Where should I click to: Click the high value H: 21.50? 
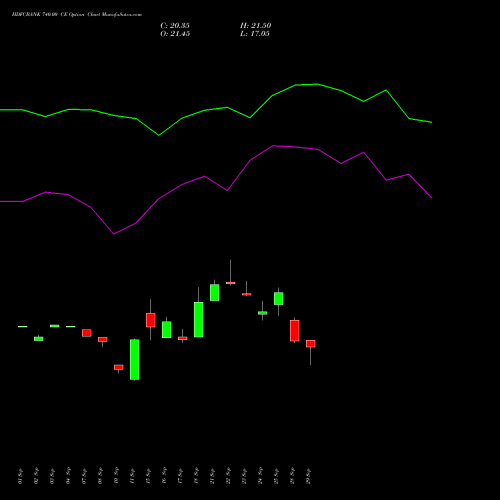click(255, 26)
